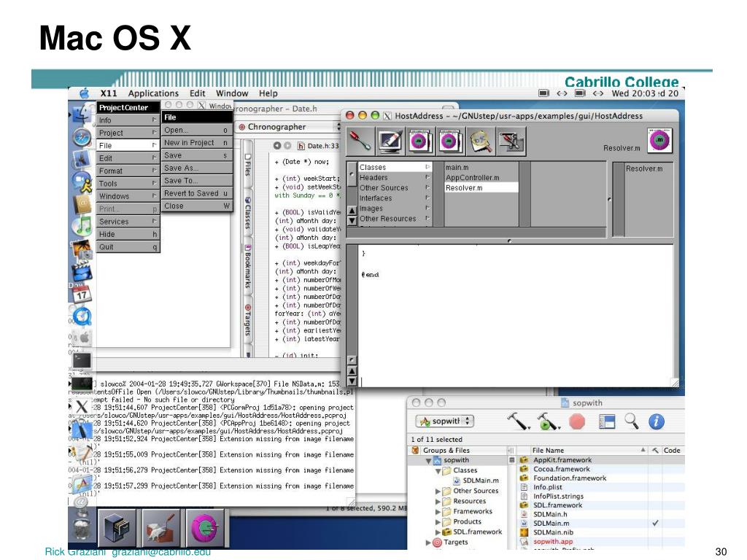This screenshot has width=747, height=560.
Task: Select Images category in HostAddress browser
Action: pyautogui.click(x=395, y=209)
